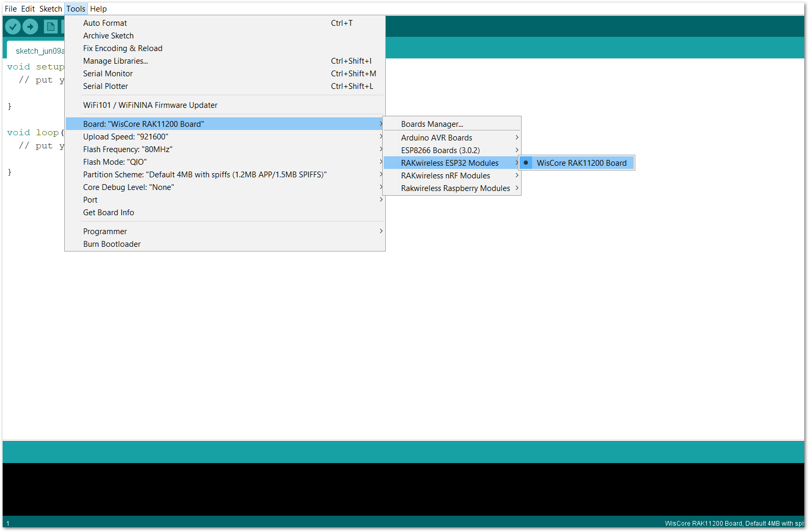Open Manage Libraries...
Viewport: 809px width, 532px height.
tap(225, 61)
